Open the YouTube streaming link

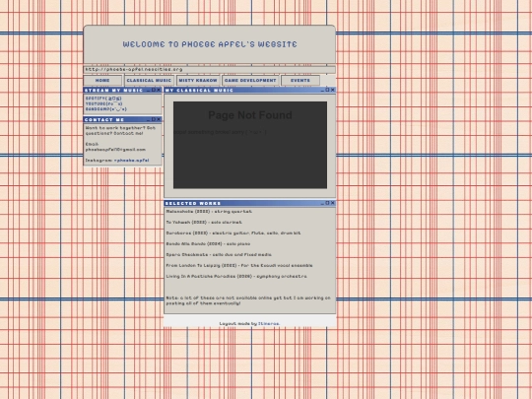coord(104,103)
